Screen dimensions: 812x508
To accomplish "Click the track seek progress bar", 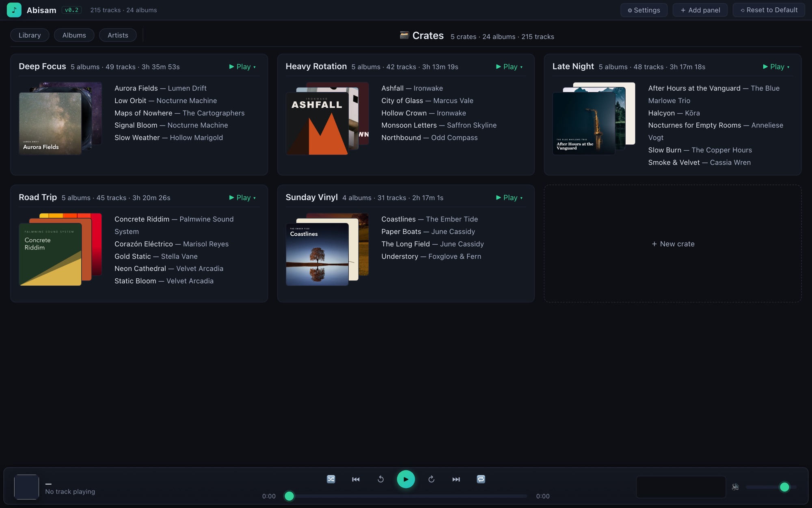I will pyautogui.click(x=406, y=496).
